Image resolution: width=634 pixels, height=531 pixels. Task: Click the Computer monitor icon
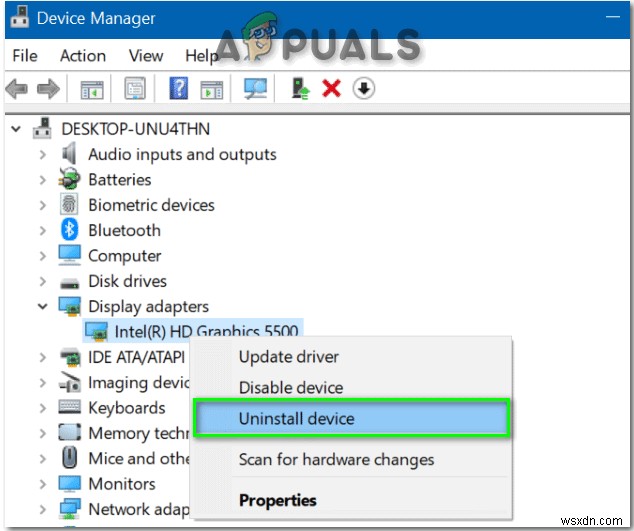(x=69, y=255)
